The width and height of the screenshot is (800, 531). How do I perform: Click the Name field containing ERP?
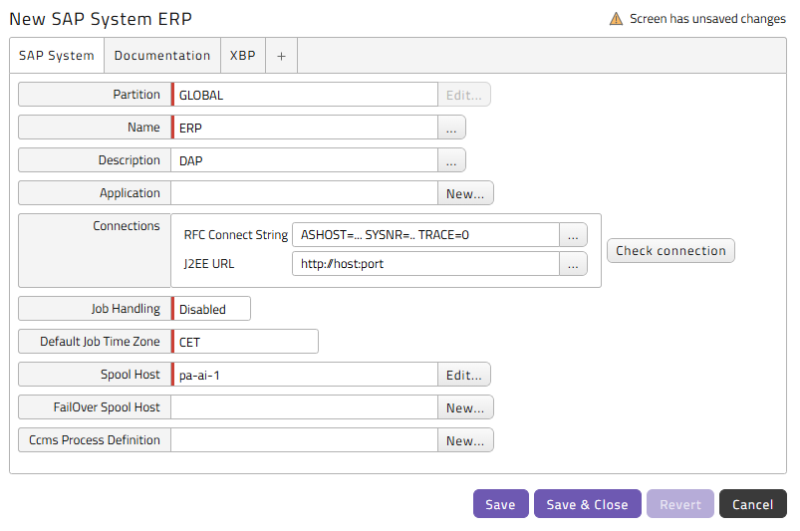(305, 128)
